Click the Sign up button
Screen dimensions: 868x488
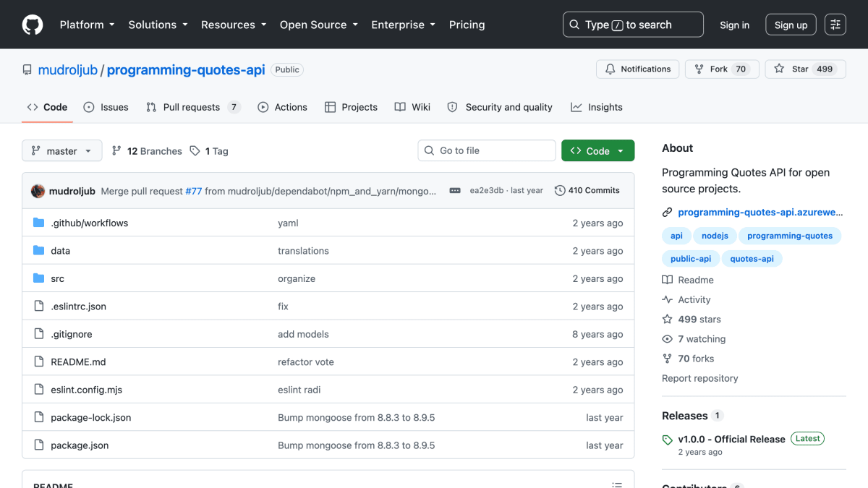[791, 25]
